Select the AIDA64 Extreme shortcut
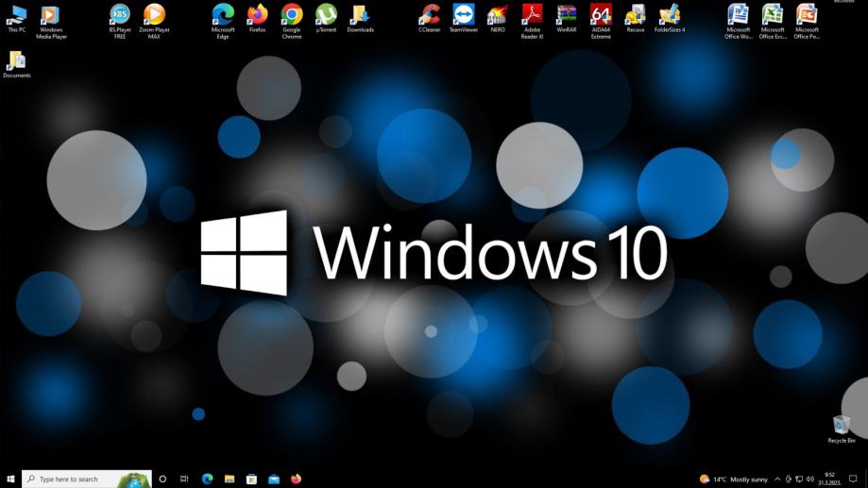The width and height of the screenshot is (868, 488). [x=601, y=22]
